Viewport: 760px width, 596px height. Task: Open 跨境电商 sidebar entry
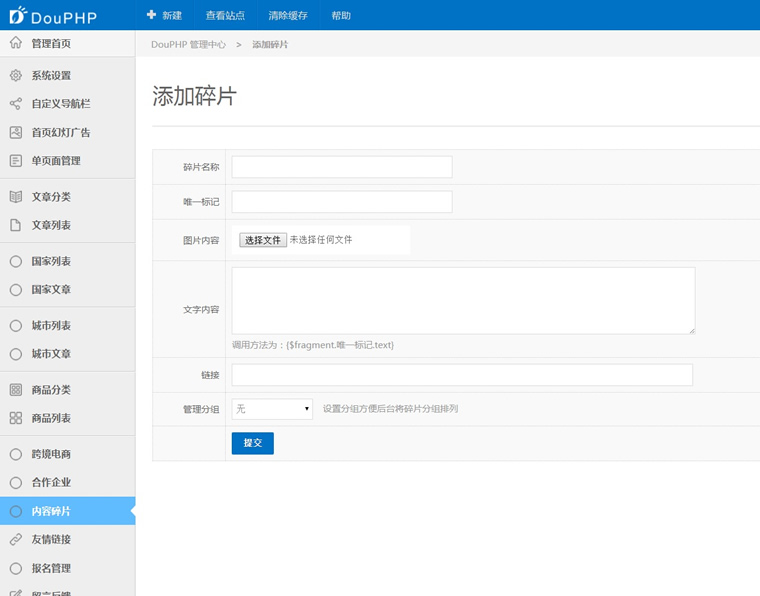[x=67, y=454]
